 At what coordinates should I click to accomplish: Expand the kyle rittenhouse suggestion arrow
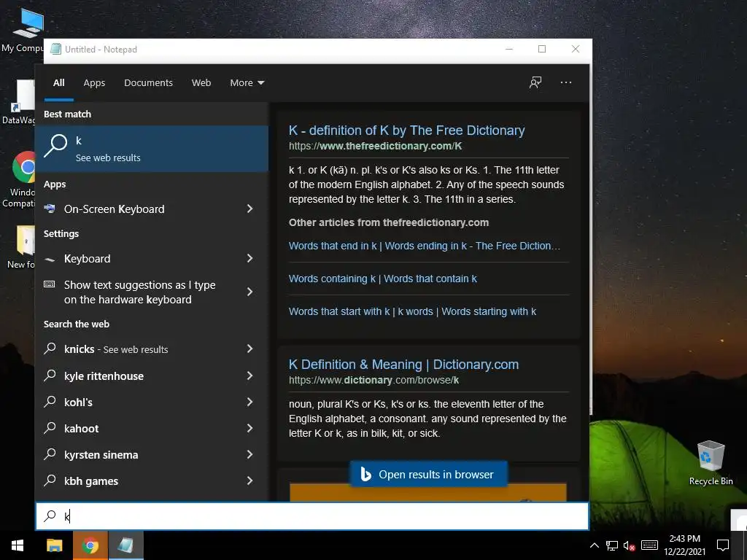pyautogui.click(x=249, y=376)
